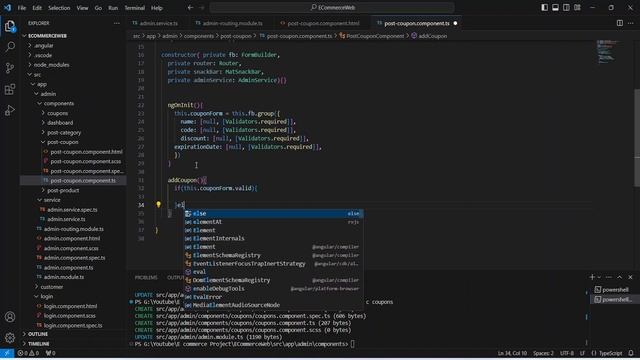Image resolution: width=640 pixels, height=360 pixels.
Task: Open errors and warnings status item
Action: click(28, 353)
